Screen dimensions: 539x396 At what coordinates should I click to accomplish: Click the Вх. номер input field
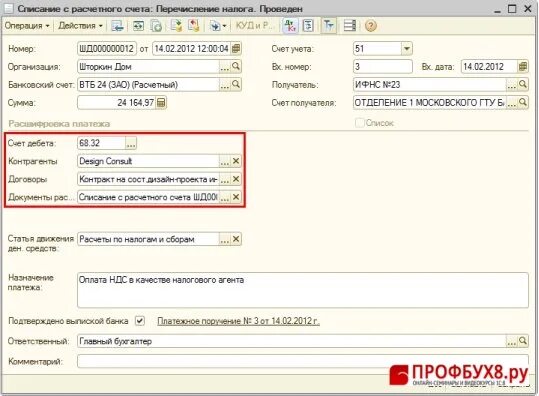383,66
